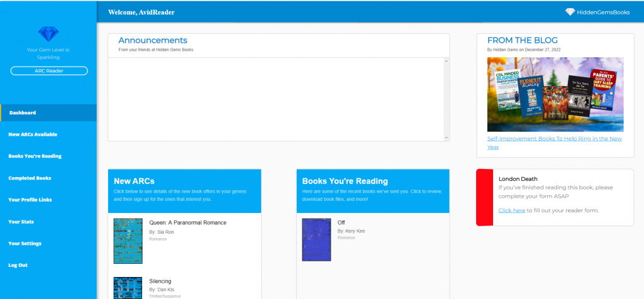Screen dimensions: 644x299
Task: View Your Stats page
Action: 21,222
